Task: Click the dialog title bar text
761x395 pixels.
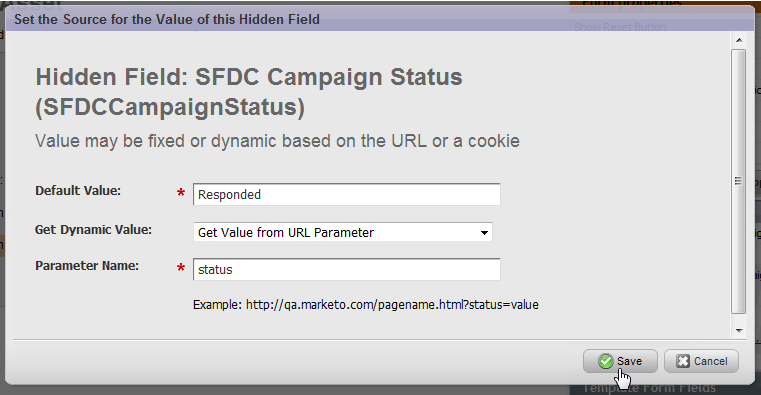Action: 167,19
